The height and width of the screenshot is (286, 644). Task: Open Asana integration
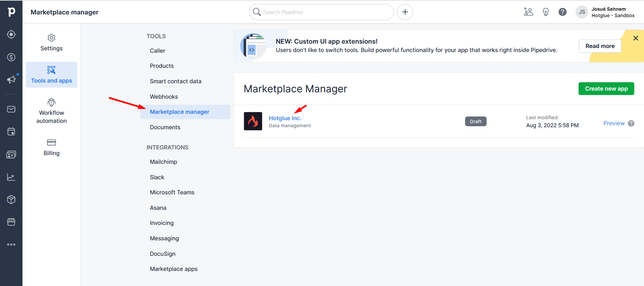[x=158, y=208]
